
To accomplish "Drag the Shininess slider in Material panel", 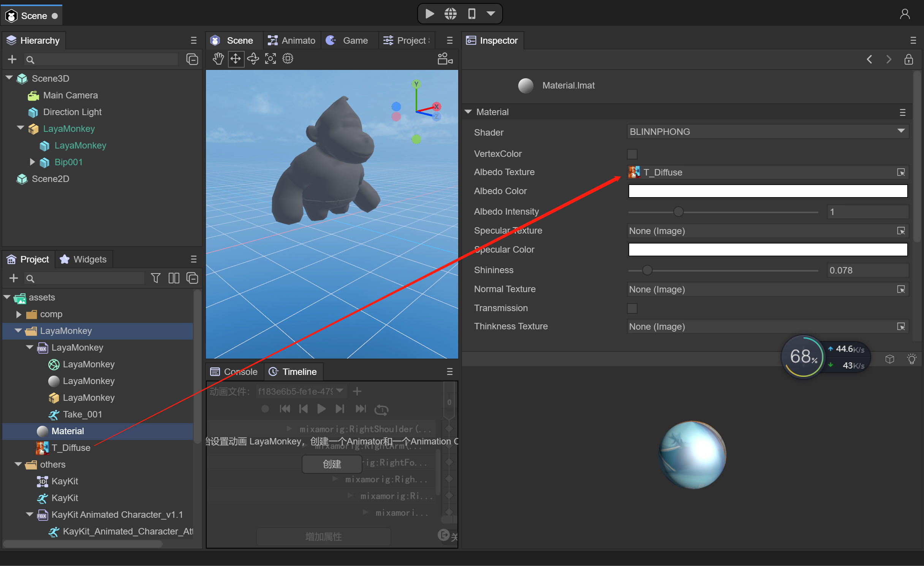I will point(647,270).
